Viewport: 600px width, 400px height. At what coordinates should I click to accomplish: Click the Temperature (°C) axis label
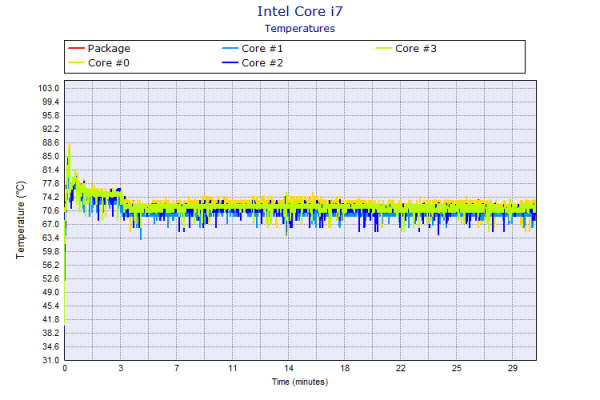click(21, 220)
